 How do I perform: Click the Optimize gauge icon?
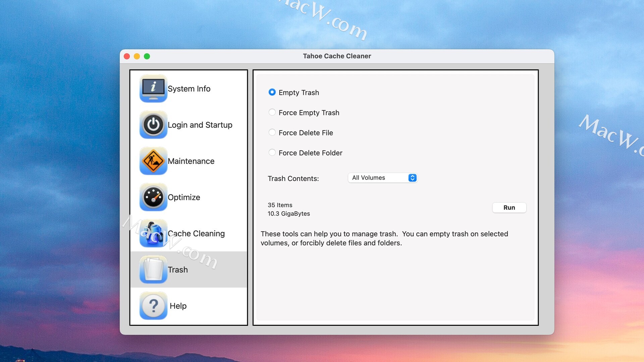click(x=153, y=197)
